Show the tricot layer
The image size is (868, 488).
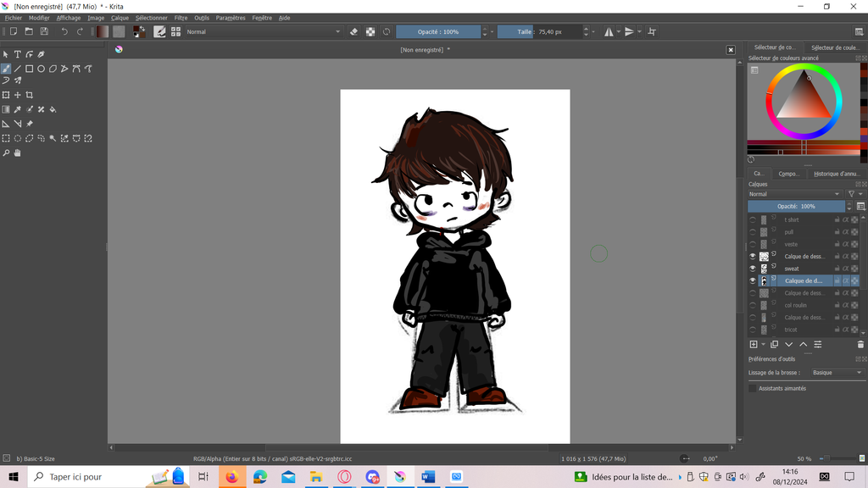(x=753, y=330)
